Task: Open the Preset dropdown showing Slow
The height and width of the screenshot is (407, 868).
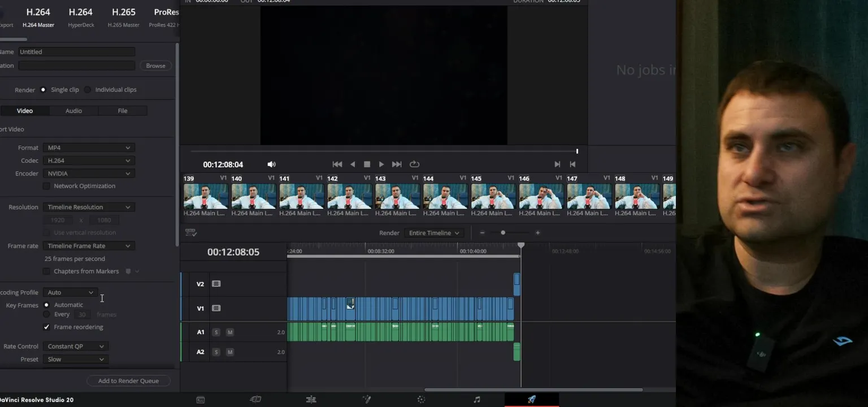Action: coord(76,360)
